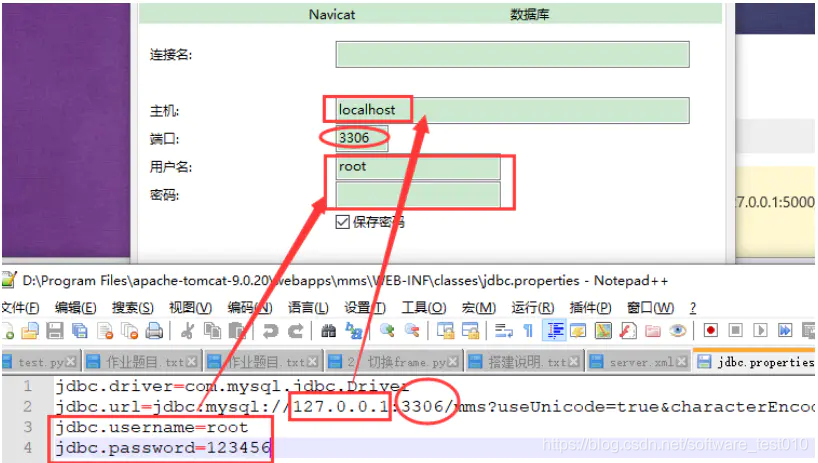This screenshot has width=818, height=463.
Task: Open the 编辑(E) menu
Action: click(x=76, y=308)
